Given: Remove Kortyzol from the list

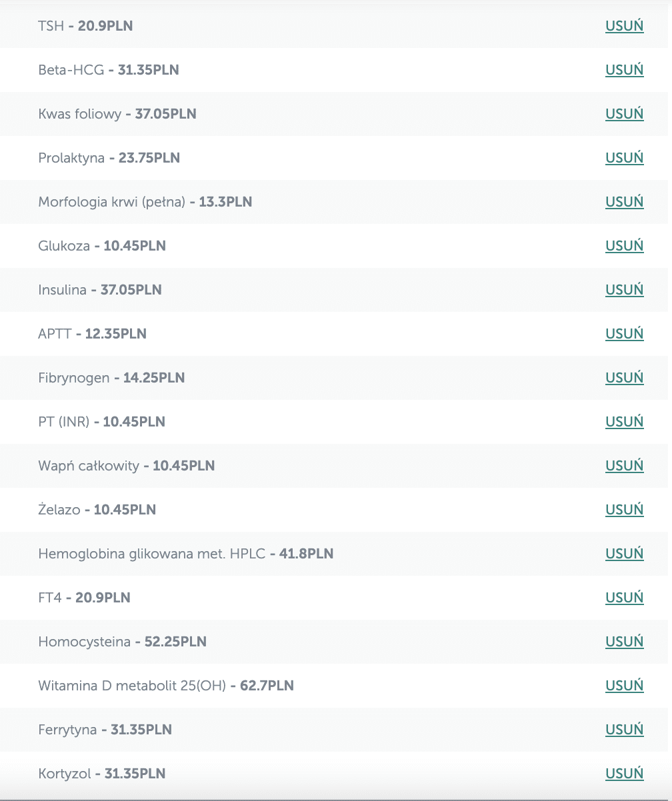Looking at the screenshot, I should (x=624, y=774).
